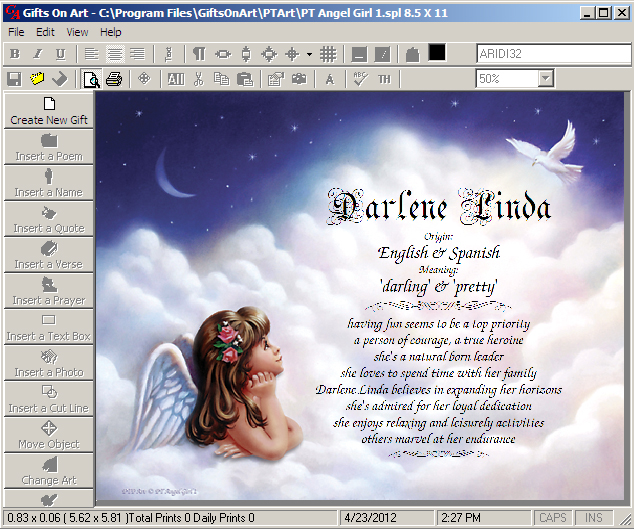Click the scissors cut icon
Image resolution: width=634 pixels, height=529 pixels.
[x=199, y=79]
